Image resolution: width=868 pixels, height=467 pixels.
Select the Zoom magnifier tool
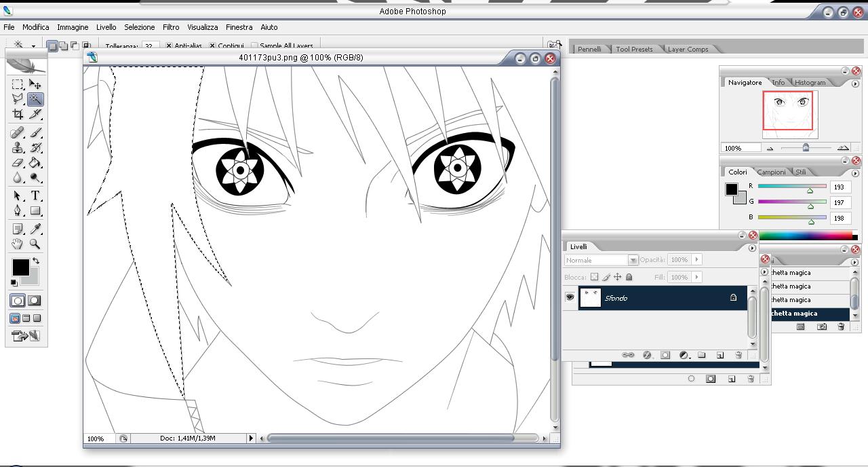pyautogui.click(x=35, y=244)
